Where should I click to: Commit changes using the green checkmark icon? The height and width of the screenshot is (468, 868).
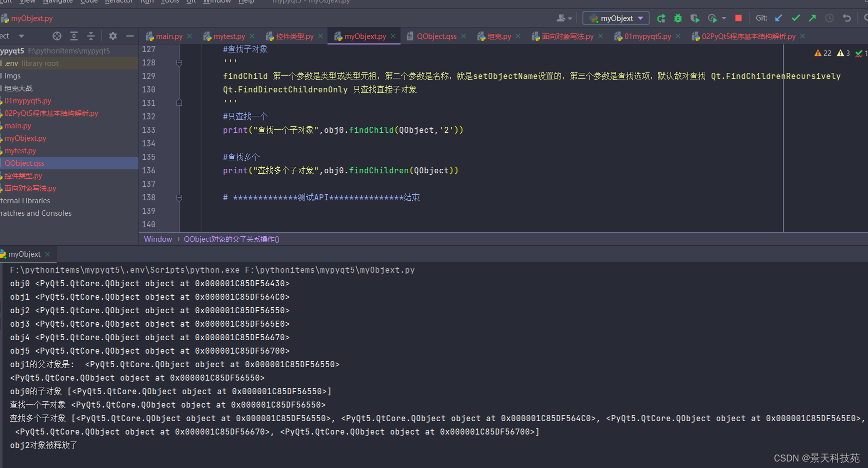795,18
